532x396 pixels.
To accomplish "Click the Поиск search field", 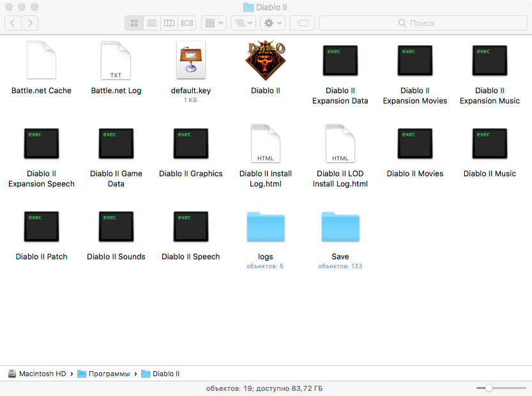I will [x=423, y=23].
